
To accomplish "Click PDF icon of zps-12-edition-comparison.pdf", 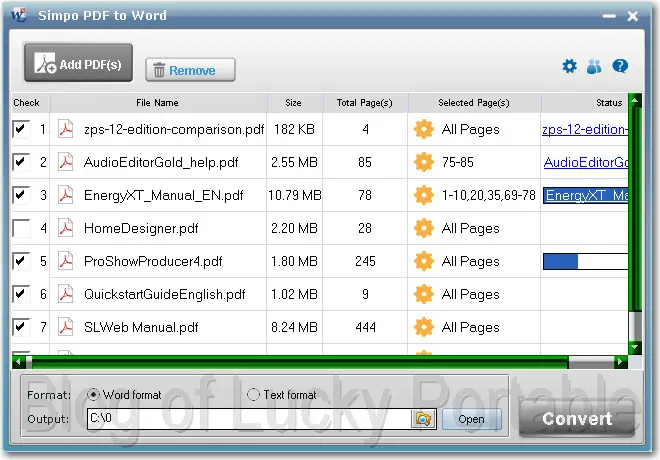I will click(x=66, y=129).
